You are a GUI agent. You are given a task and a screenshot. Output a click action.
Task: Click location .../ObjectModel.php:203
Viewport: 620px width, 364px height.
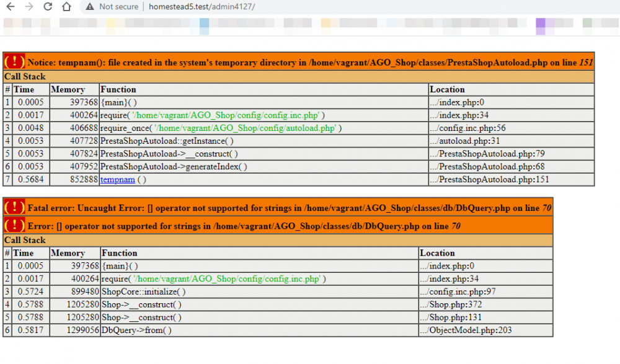[x=466, y=330]
